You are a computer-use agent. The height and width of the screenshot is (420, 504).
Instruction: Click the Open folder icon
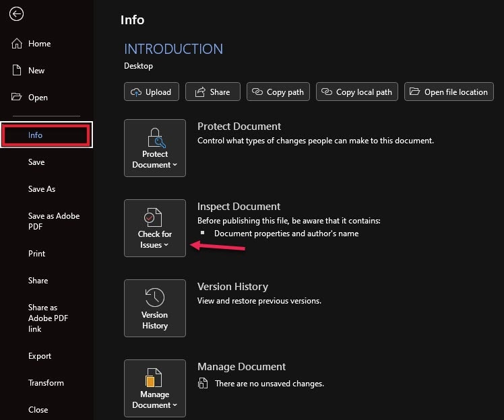18,98
